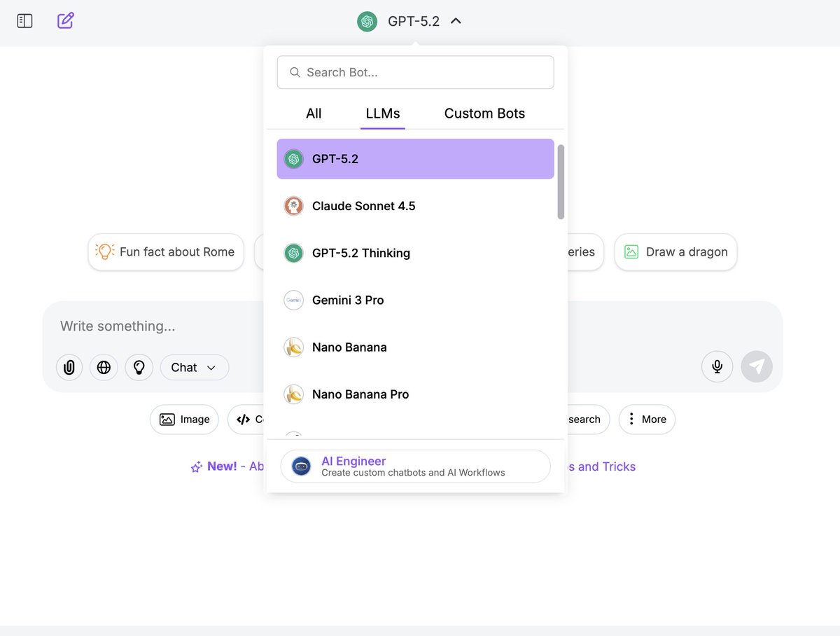Click the Nano Banana banana icon
The width and height of the screenshot is (840, 636).
293,347
